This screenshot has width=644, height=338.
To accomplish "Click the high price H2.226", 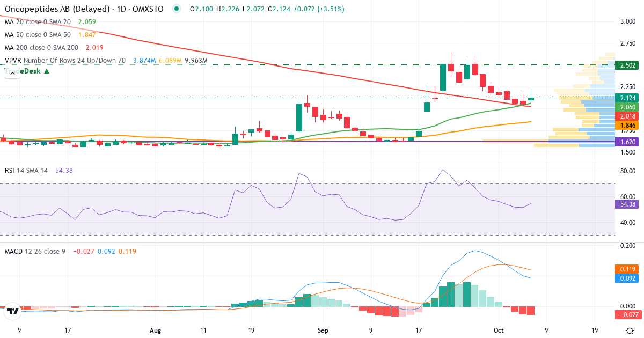I will [228, 9].
